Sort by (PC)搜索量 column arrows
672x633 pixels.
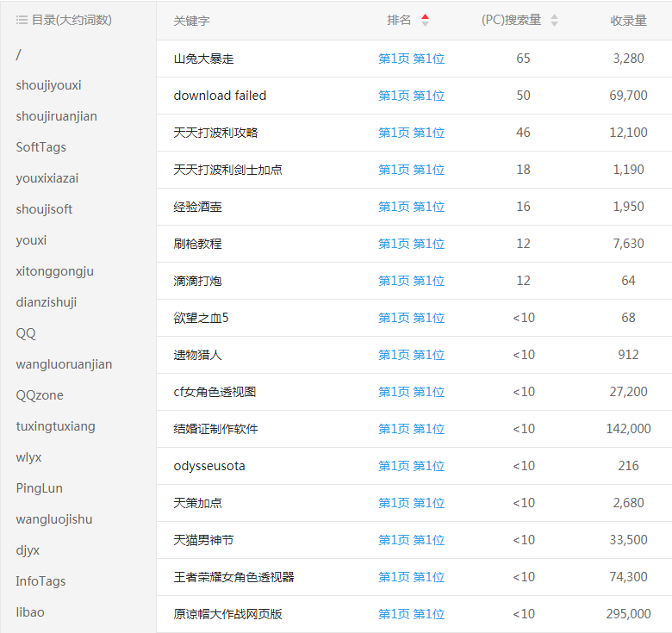[x=554, y=20]
